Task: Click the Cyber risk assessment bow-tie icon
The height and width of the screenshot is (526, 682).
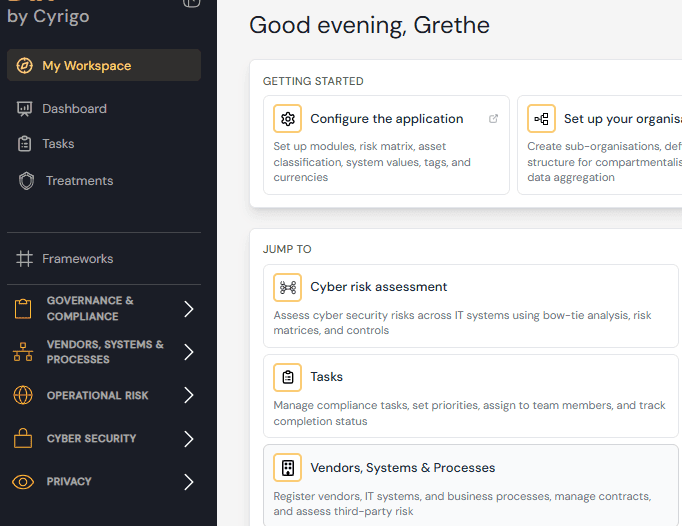Action: click(288, 287)
